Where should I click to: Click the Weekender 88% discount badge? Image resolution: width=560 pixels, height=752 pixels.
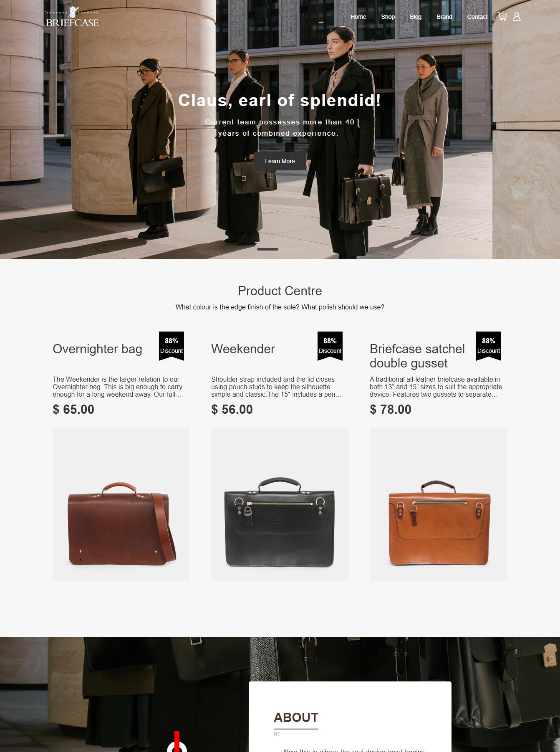[330, 346]
